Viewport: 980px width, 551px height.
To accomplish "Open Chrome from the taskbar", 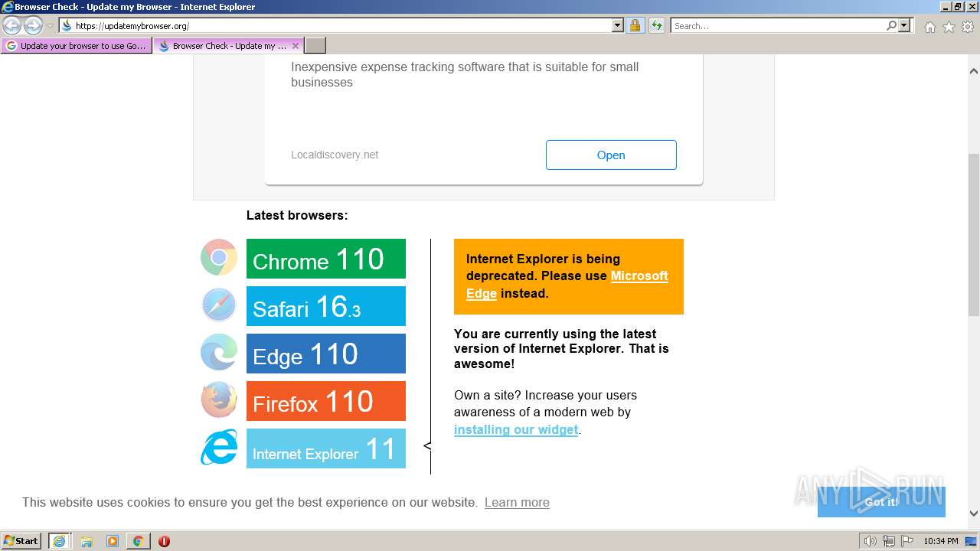I will tap(138, 541).
